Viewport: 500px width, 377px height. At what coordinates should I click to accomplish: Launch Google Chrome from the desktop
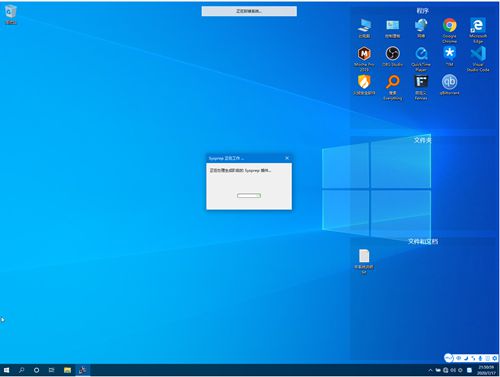pos(449,31)
